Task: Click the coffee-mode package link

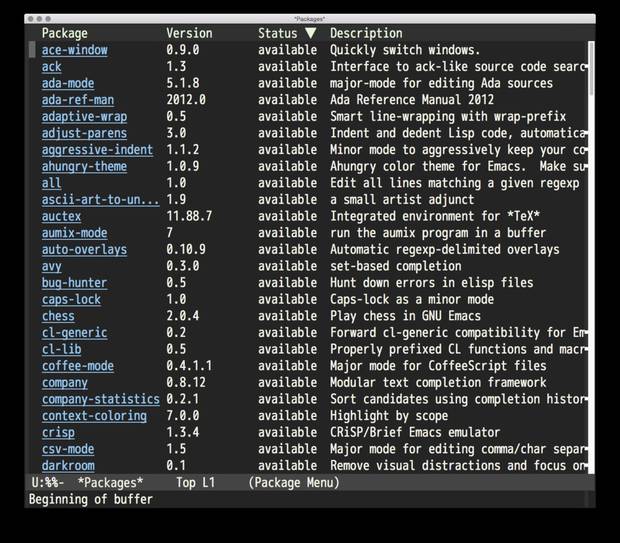Action: point(77,366)
